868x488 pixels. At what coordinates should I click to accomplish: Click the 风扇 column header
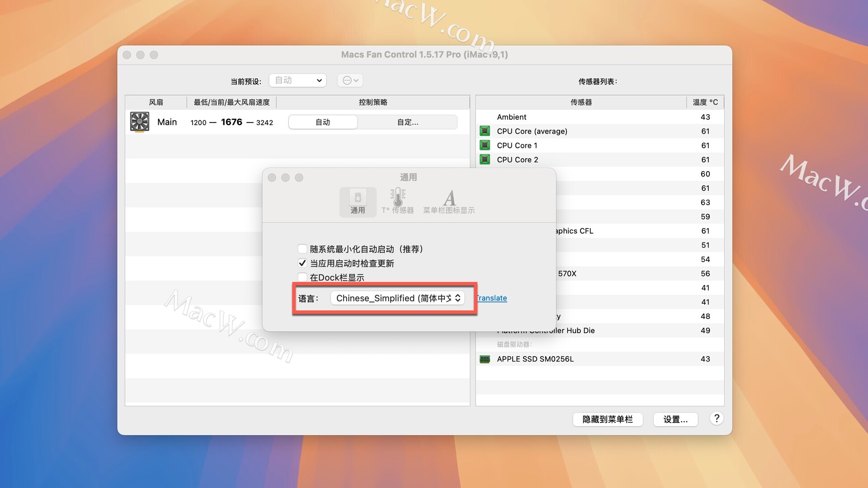pos(156,102)
